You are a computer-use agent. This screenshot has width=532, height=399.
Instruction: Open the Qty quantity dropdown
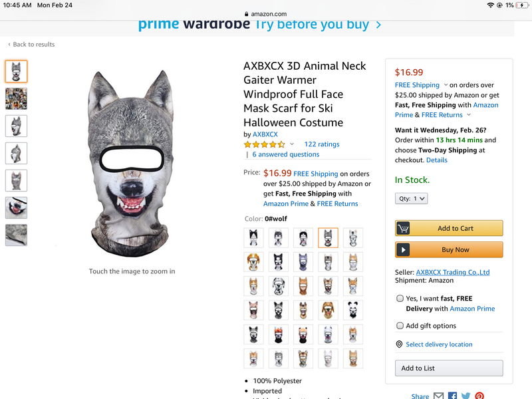coord(412,198)
